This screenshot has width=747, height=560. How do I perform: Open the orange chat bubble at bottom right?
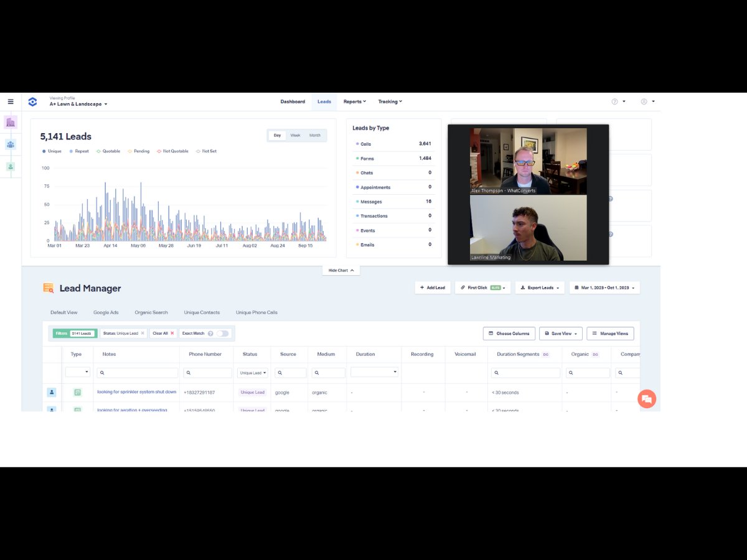click(x=647, y=399)
